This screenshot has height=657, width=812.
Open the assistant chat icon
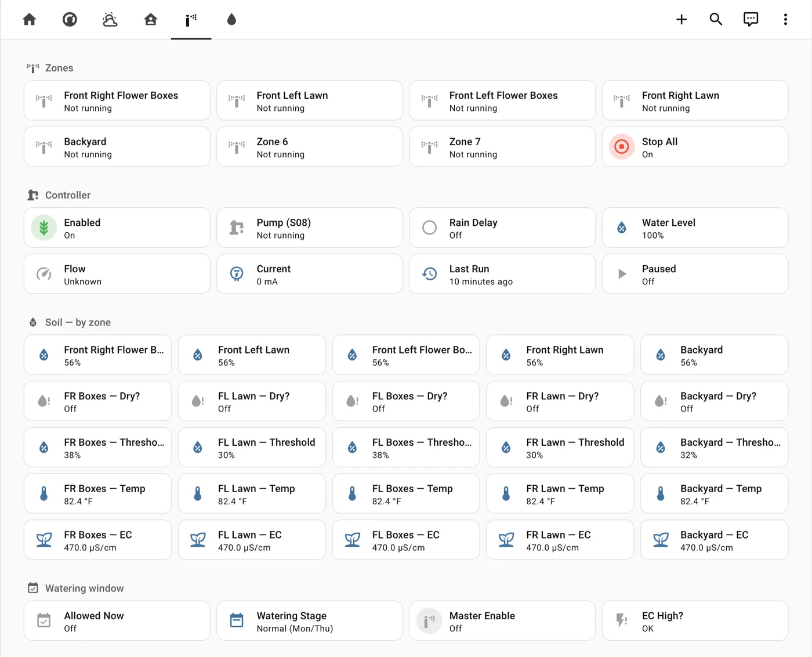click(x=751, y=20)
